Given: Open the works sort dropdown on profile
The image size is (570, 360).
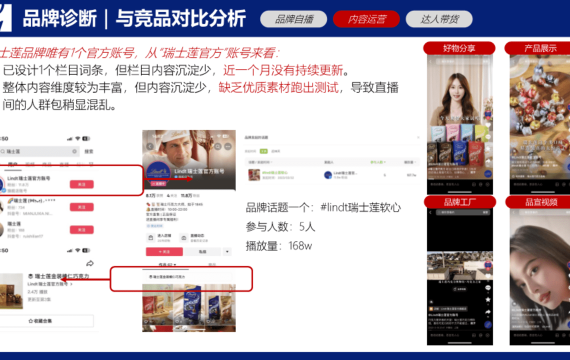Looking at the screenshot, I should pyautogui.click(x=167, y=265).
